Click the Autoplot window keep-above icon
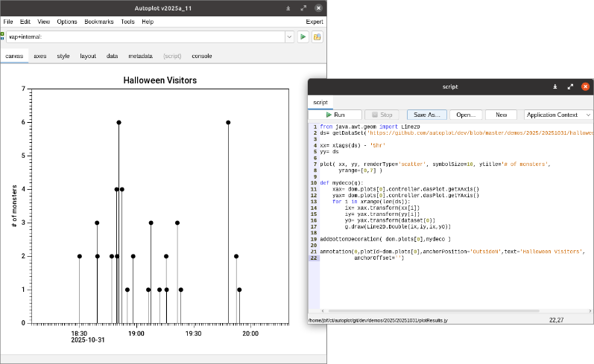Screen dimensions: 594x364 (x=288, y=7)
